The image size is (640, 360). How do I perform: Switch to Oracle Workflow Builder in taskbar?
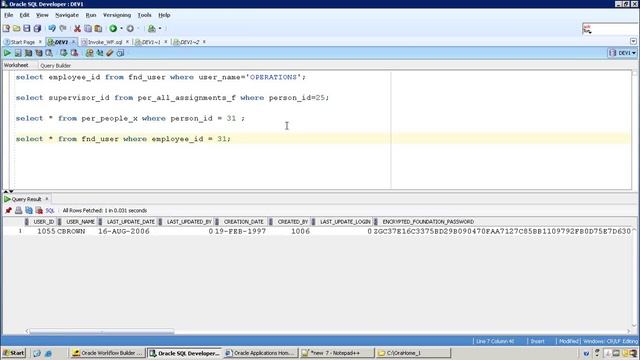pos(107,353)
